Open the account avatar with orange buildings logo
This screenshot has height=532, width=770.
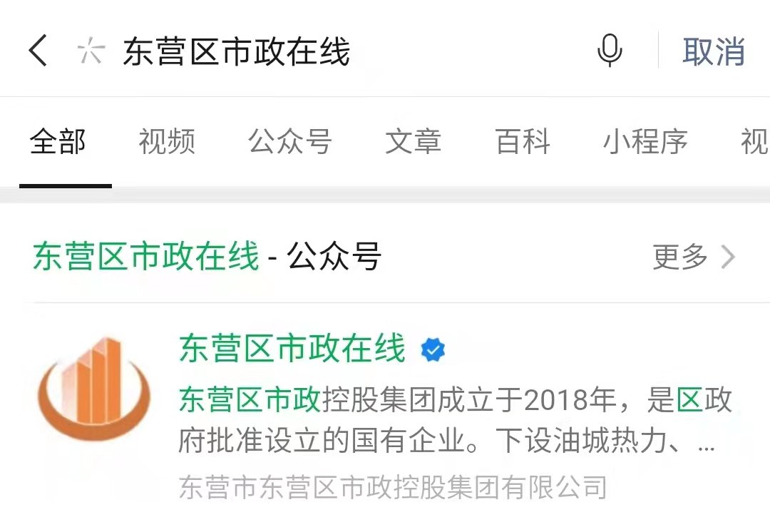coord(94,388)
